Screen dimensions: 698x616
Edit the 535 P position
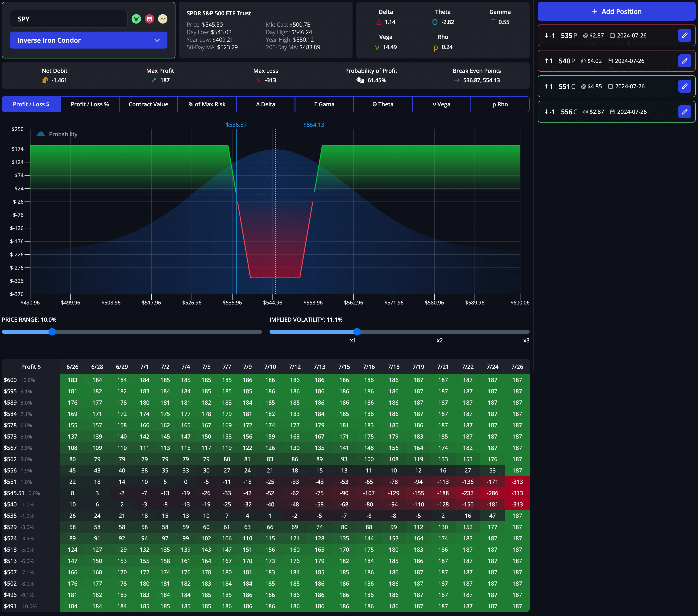684,35
